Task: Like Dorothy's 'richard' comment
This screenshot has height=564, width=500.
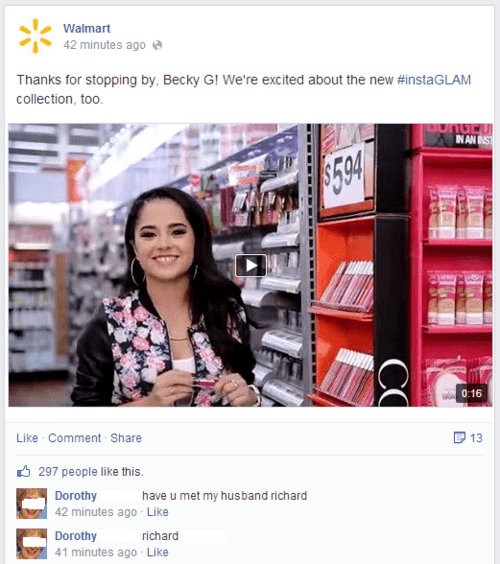Action: pyautogui.click(x=158, y=552)
